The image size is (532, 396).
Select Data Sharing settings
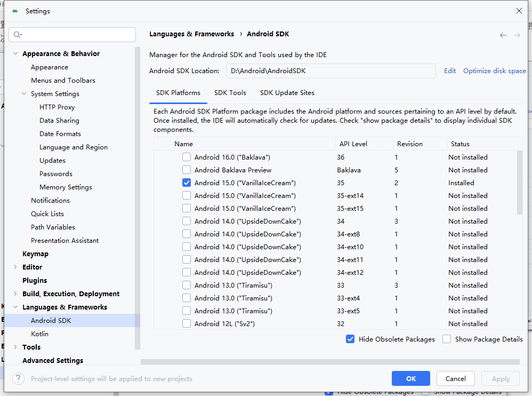pyautogui.click(x=59, y=120)
